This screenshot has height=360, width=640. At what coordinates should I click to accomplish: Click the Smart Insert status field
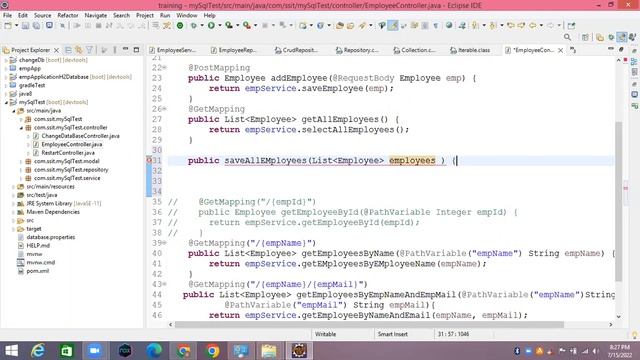point(393,334)
